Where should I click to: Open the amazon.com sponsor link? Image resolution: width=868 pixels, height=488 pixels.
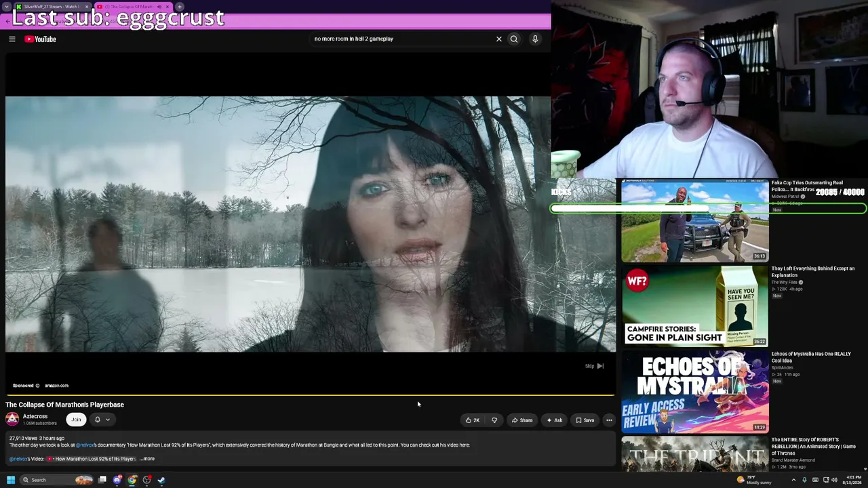click(x=56, y=386)
